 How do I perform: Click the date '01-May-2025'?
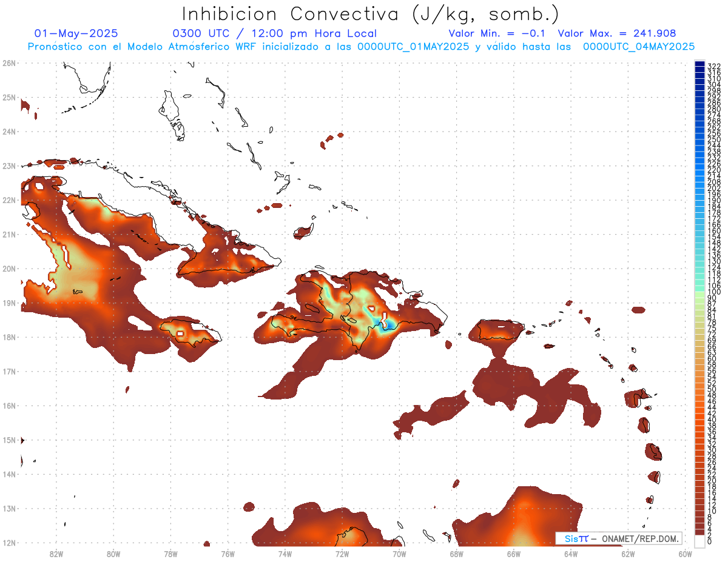[x=76, y=34]
